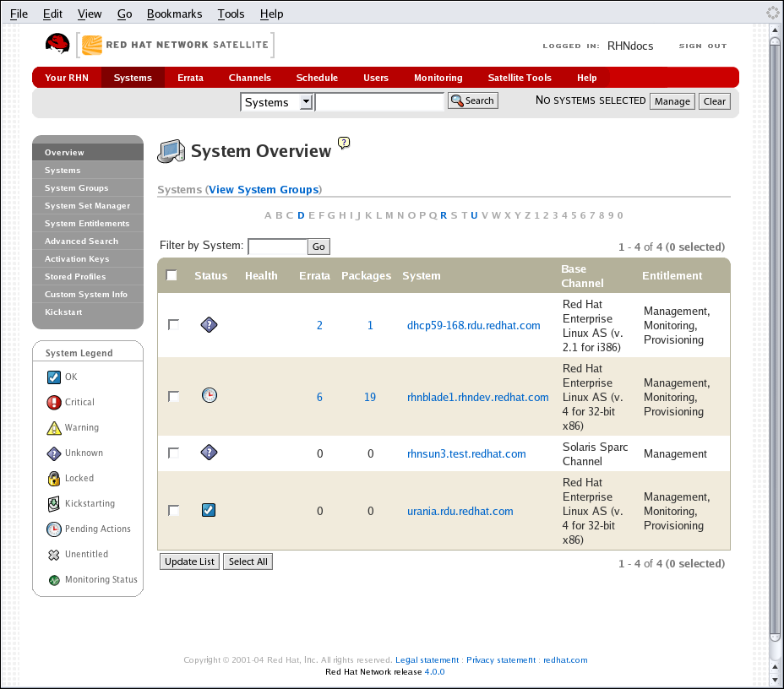
Task: Check the box for dhcp59-168.rdu.redhat.com
Action: point(173,325)
